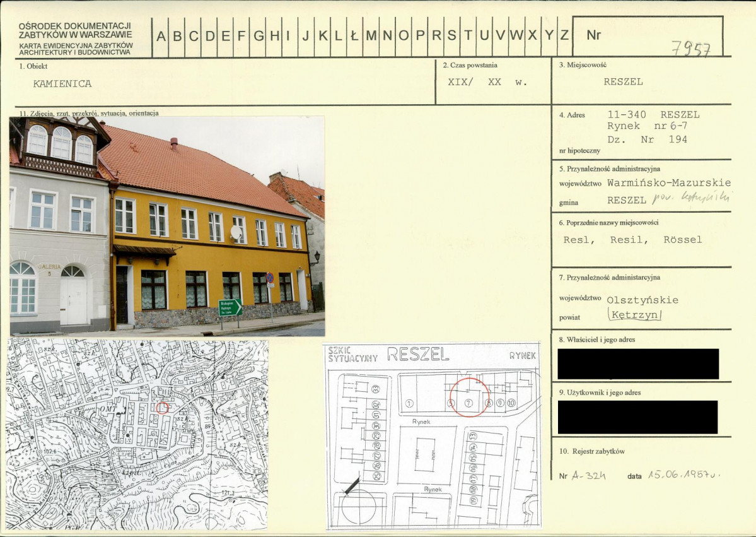
Task: Select the object value 'KAMIENICA'
Action: [x=62, y=83]
